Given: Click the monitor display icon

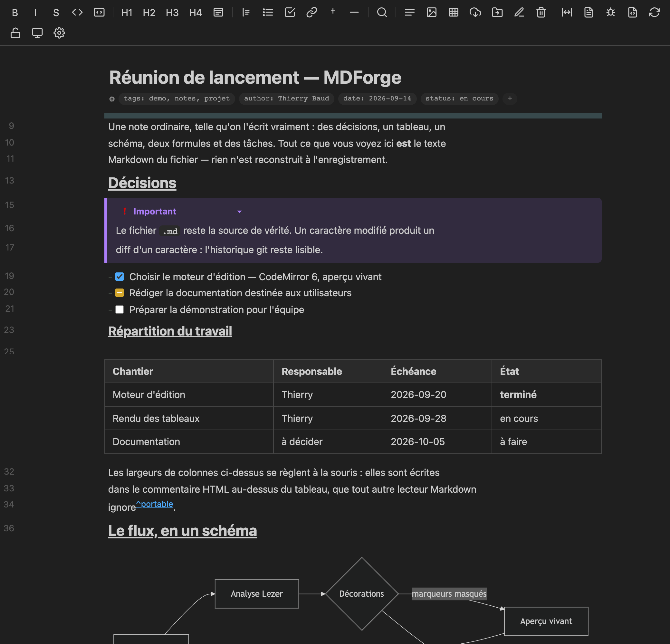Looking at the screenshot, I should click(x=37, y=33).
